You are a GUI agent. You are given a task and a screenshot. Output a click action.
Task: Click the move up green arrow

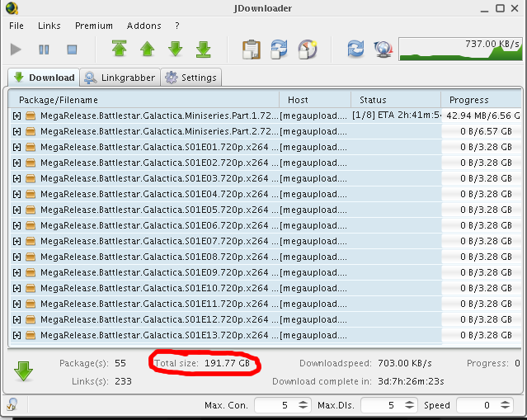pos(148,50)
